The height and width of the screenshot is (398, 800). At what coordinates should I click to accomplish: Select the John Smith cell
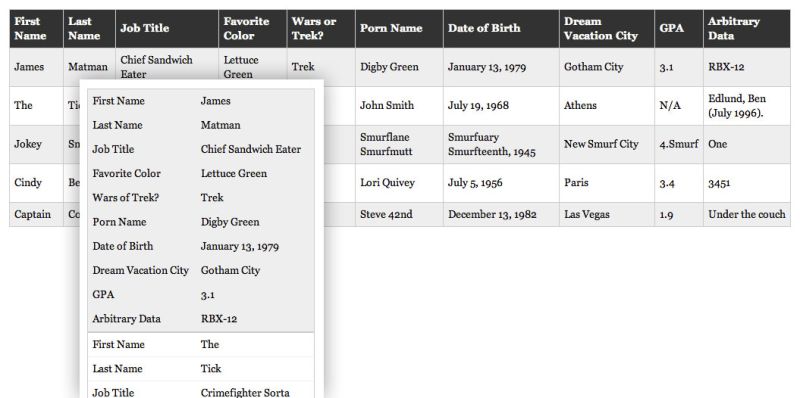tap(399, 106)
